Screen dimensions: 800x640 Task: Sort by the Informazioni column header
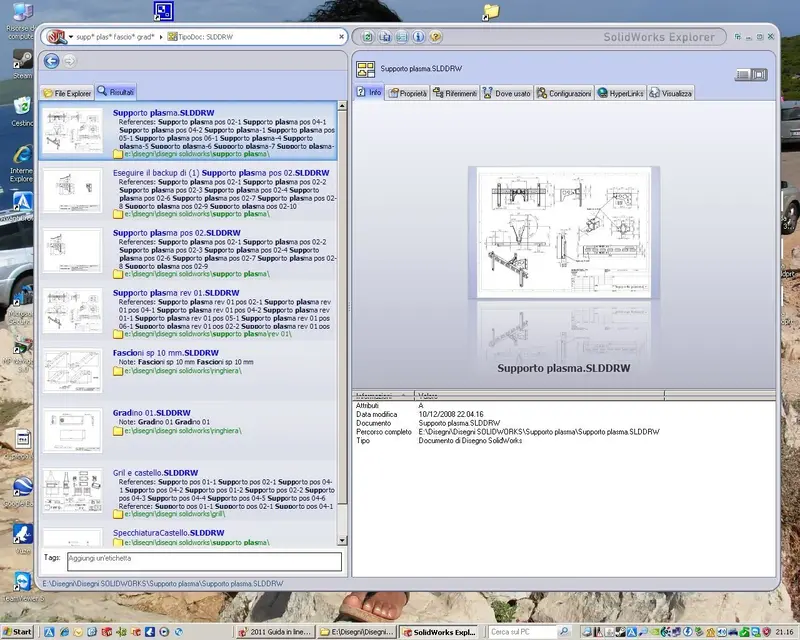(x=383, y=396)
